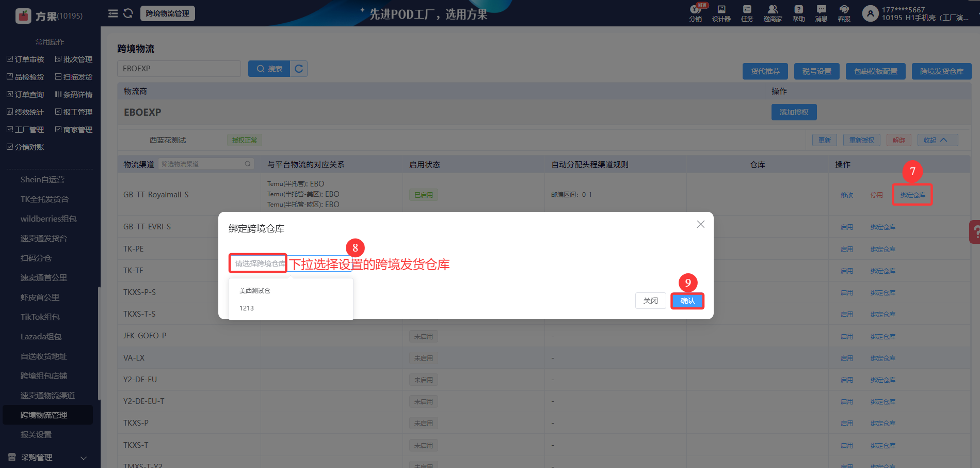
Task: Open 商家管理 shortcut
Action: [x=74, y=130]
